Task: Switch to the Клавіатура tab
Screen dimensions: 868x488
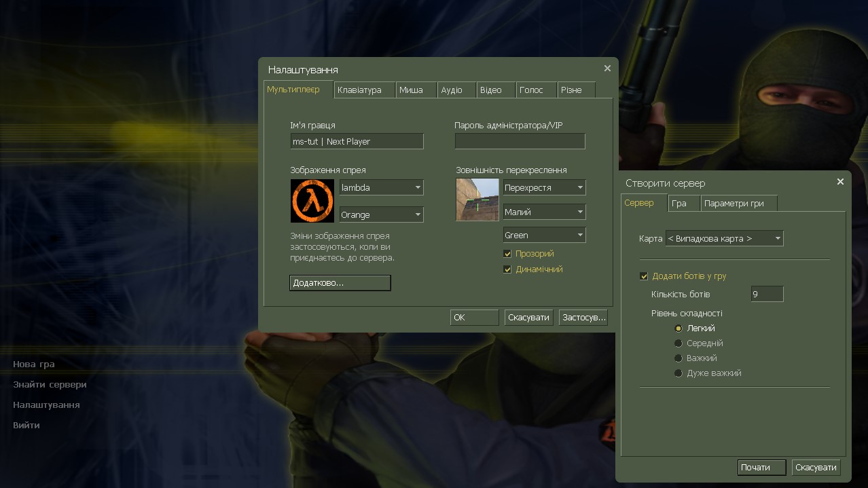Action: [x=364, y=89]
